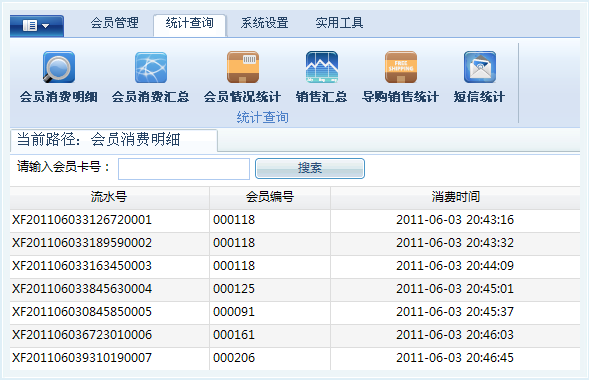Open the 会员情况统计 box icon

[x=243, y=67]
